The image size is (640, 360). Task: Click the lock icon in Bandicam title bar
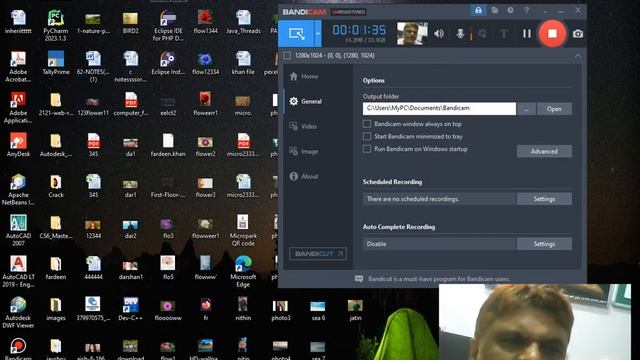[x=478, y=10]
